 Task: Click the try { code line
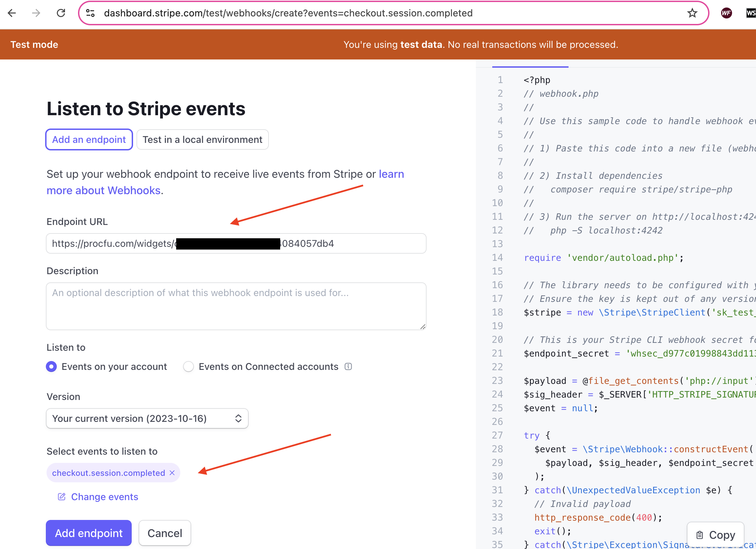(537, 436)
